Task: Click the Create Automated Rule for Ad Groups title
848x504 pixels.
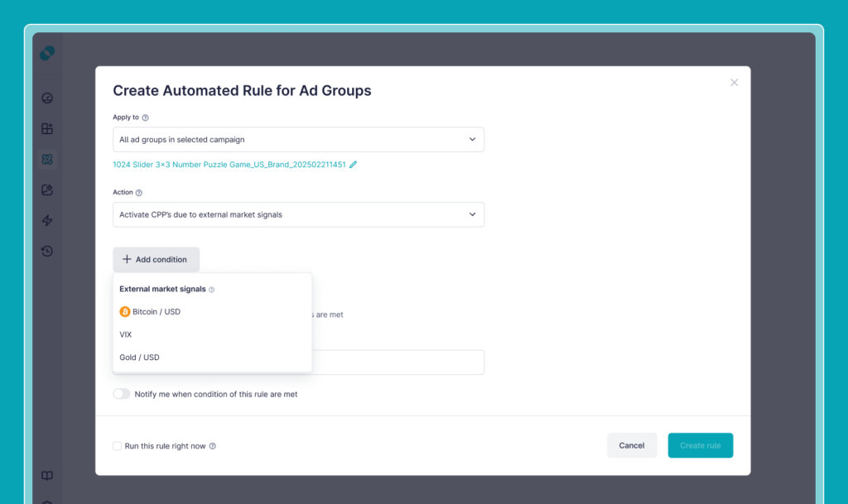Action: [243, 90]
